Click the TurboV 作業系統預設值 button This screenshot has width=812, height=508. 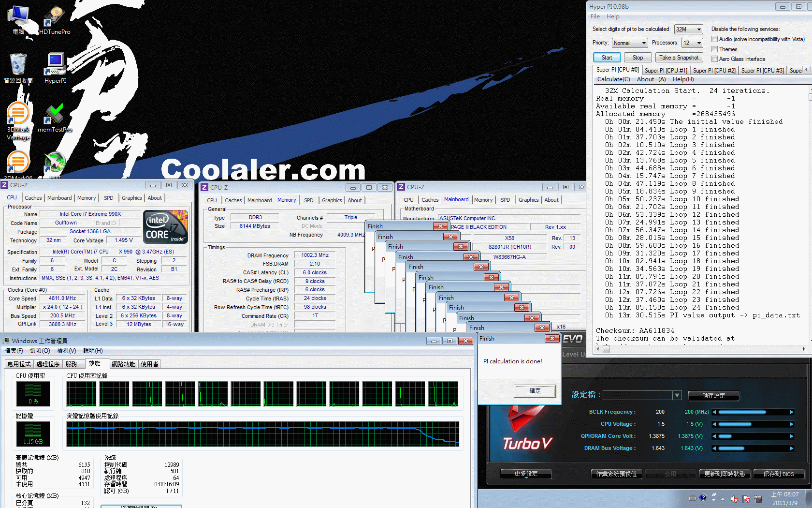tap(616, 474)
